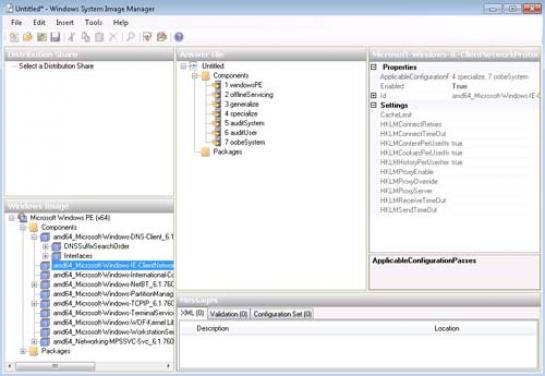The height and width of the screenshot is (376, 545).
Task: Select the 4 specialize pass
Action: click(241, 114)
